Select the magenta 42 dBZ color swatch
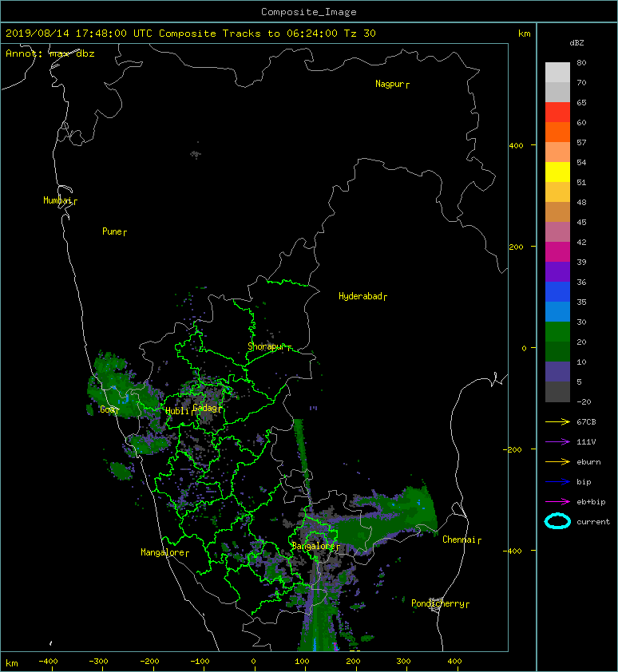Image resolution: width=618 pixels, height=672 pixels. point(557,252)
